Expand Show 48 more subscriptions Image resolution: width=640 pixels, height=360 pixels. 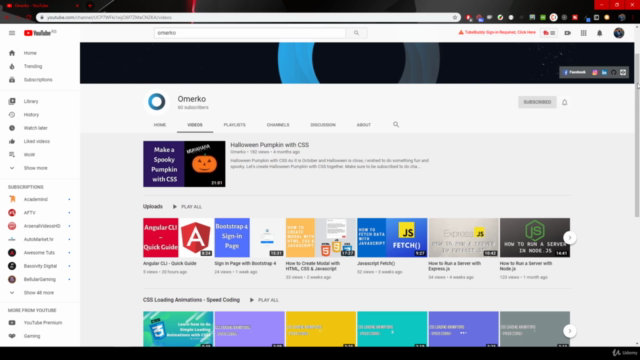40,293
